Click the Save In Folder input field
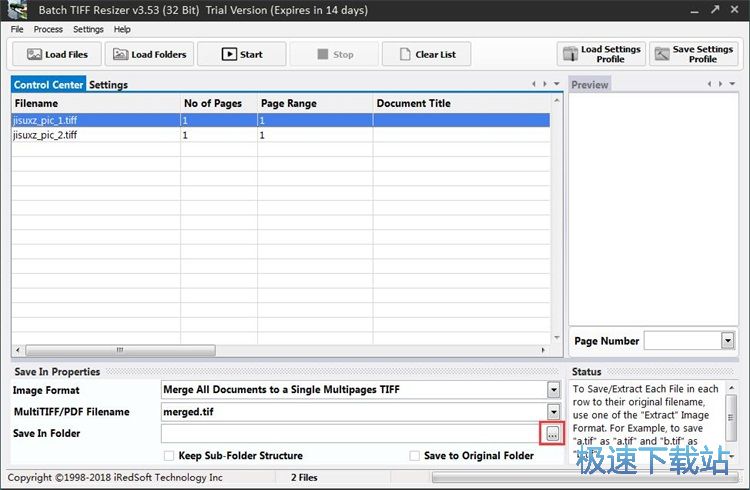The width and height of the screenshot is (750, 490). click(353, 434)
